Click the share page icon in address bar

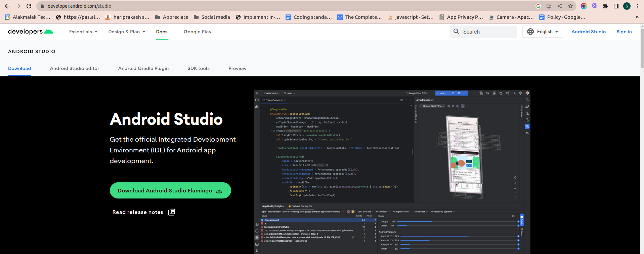560,6
